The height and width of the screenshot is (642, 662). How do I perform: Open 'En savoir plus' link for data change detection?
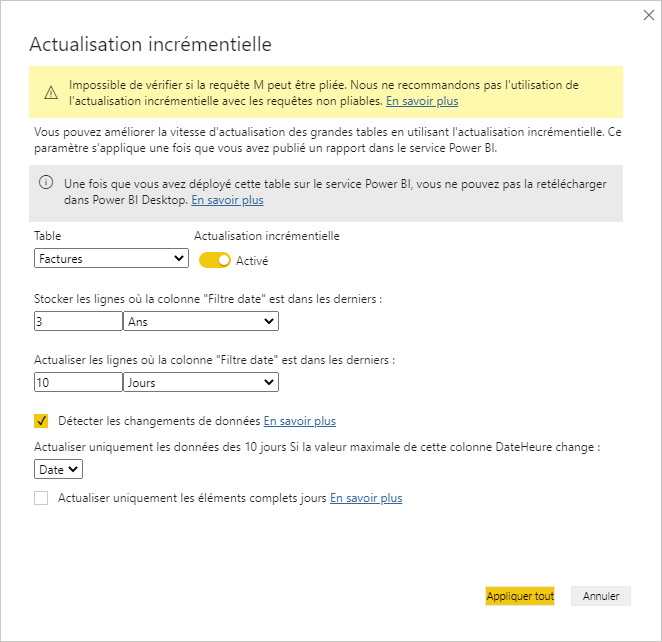[x=299, y=421]
